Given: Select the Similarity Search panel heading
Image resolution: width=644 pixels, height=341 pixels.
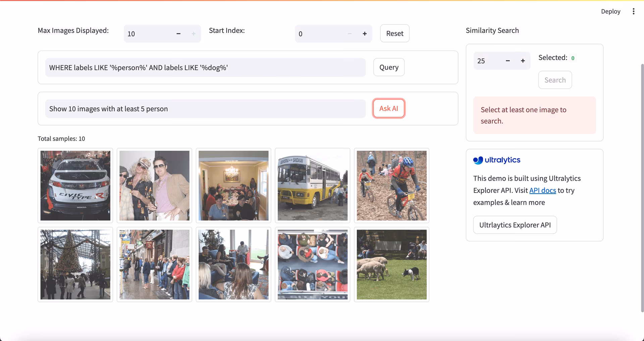Looking at the screenshot, I should [492, 30].
